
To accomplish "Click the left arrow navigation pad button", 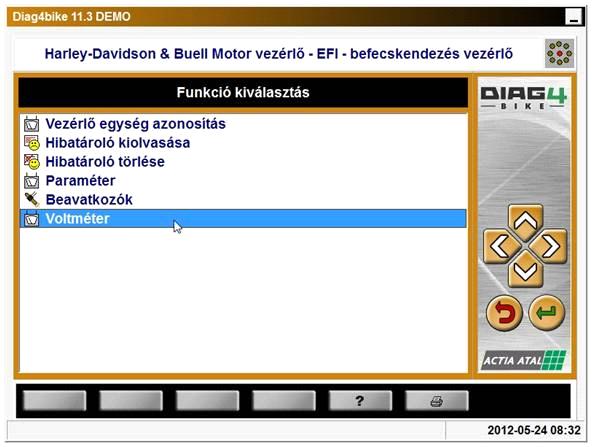I will (x=500, y=247).
